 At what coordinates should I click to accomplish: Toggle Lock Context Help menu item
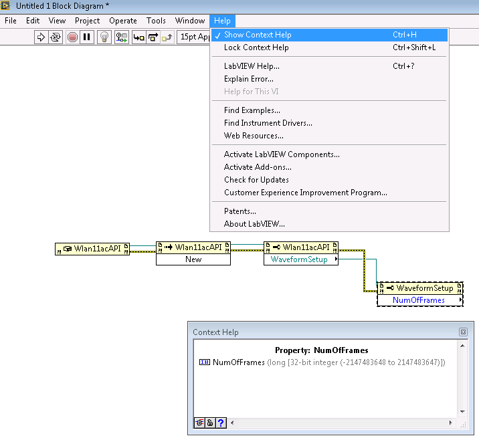(256, 47)
